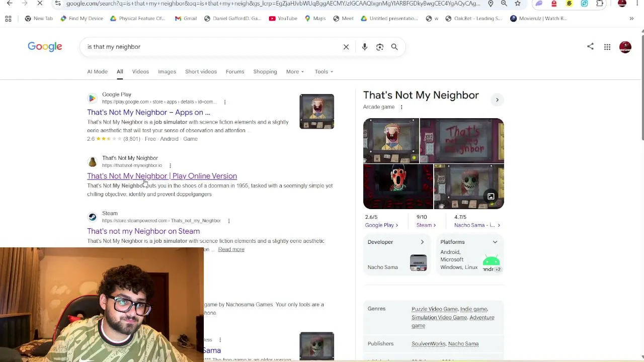Viewport: 644px width, 362px height.
Task: Go back to the previous page
Action: 10,4
